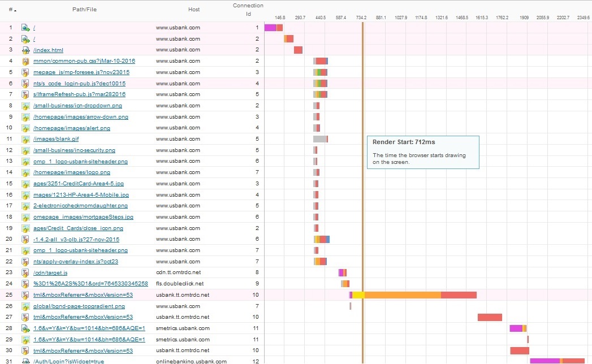The width and height of the screenshot is (592, 364).
Task: Click the redirect icon in row 1
Action: pos(25,28)
